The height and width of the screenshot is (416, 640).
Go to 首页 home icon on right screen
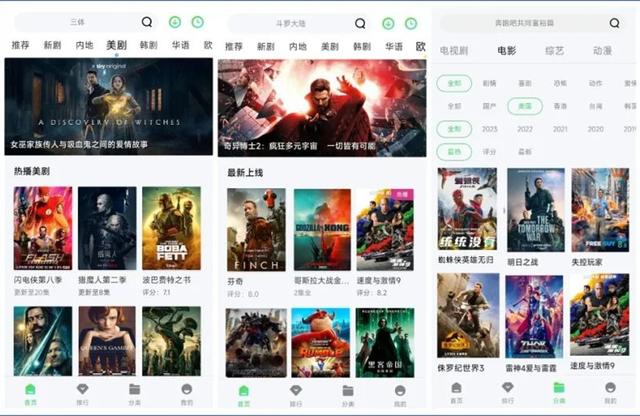pyautogui.click(x=456, y=387)
